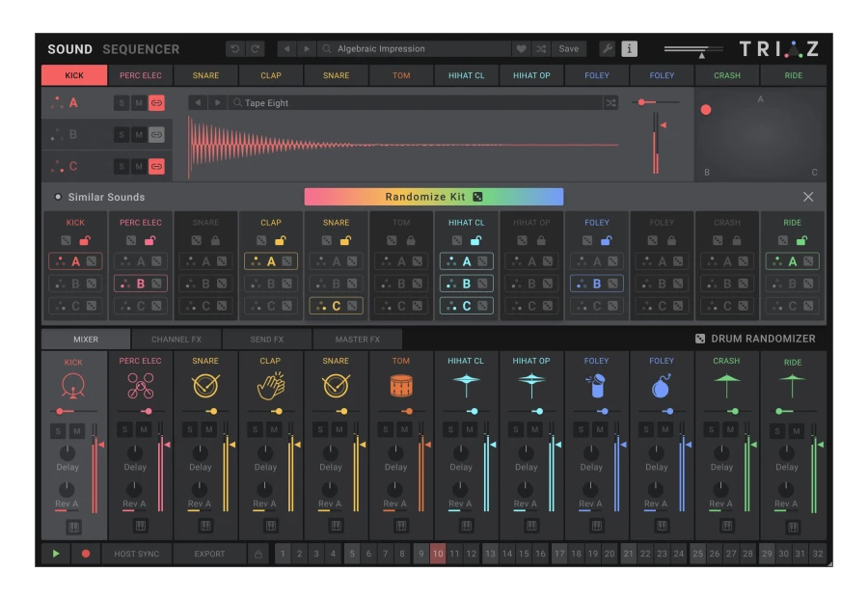Screen dimensions: 868x600
Task: Mute layer B of the kick
Action: (139, 134)
